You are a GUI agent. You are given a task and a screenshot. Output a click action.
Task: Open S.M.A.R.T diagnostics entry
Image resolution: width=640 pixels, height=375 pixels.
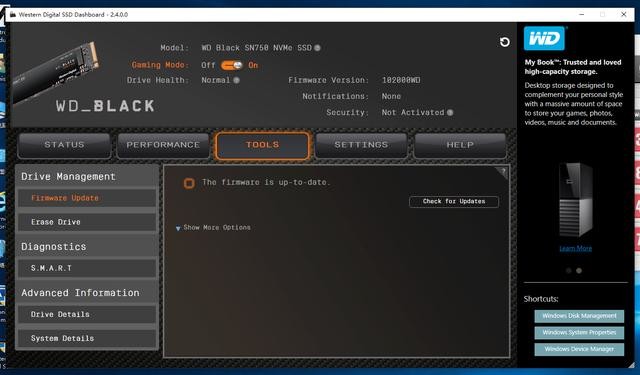[87, 268]
